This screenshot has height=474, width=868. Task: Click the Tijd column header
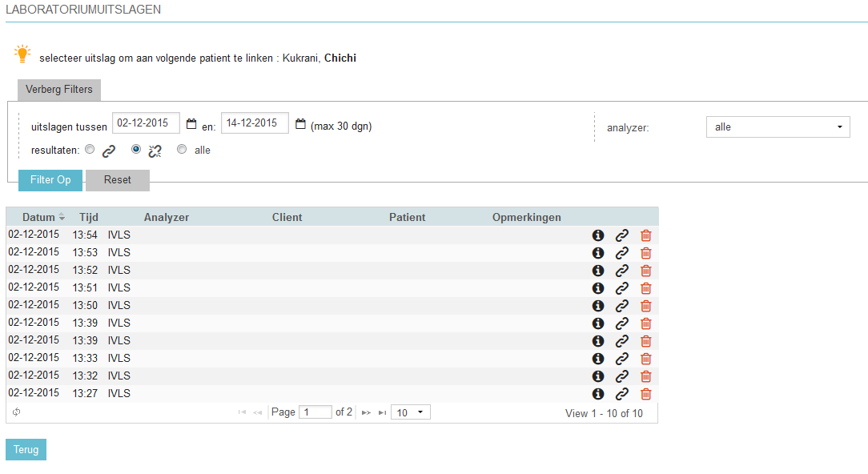88,217
